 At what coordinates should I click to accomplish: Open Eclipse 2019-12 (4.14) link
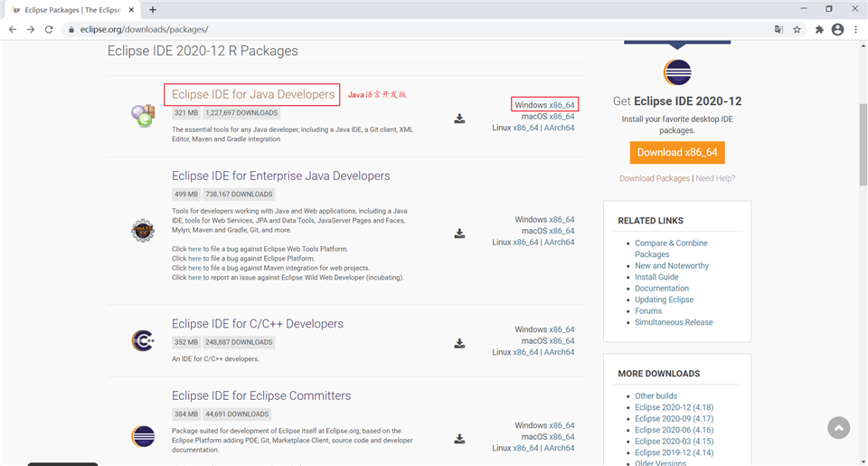675,452
